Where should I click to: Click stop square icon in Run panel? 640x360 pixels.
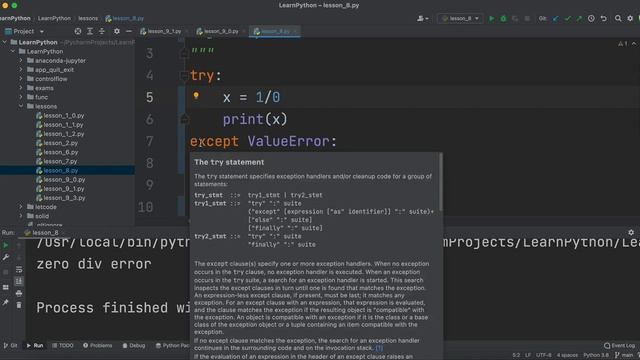coord(6,272)
